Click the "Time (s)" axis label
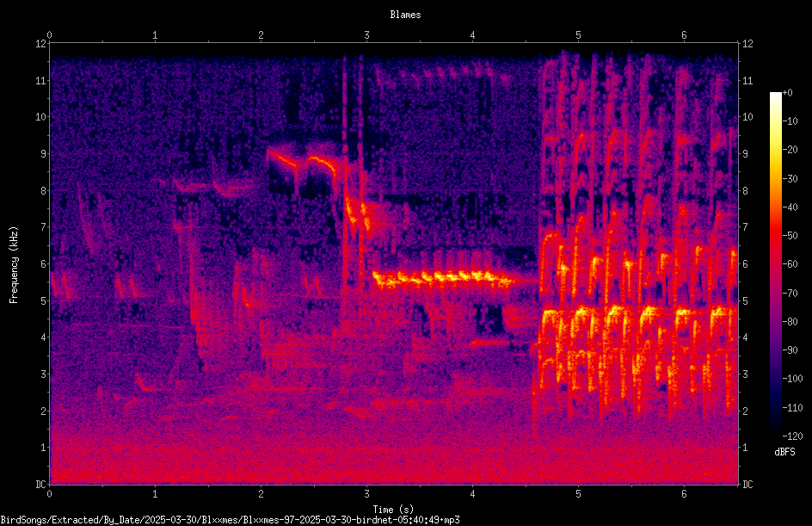Image resolution: width=812 pixels, height=526 pixels. (393, 510)
